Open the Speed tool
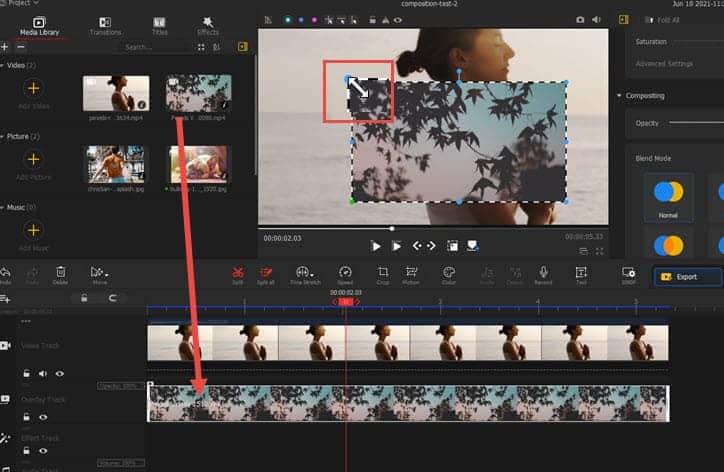The image size is (724, 472). click(x=345, y=274)
